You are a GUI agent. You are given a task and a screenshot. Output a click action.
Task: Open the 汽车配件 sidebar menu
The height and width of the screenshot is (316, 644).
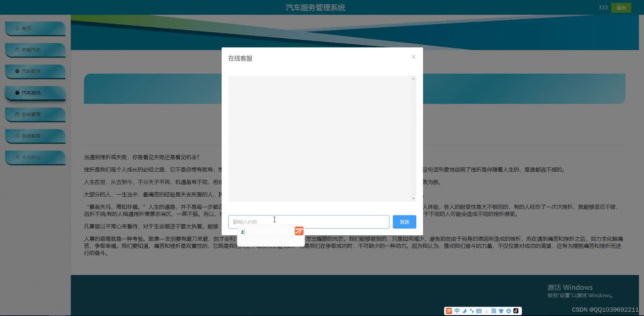pos(35,72)
